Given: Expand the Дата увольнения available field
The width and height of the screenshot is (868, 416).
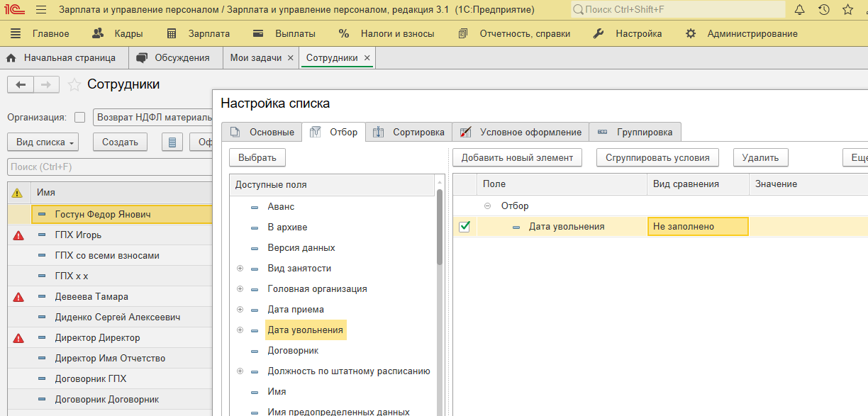Looking at the screenshot, I should click(x=240, y=330).
